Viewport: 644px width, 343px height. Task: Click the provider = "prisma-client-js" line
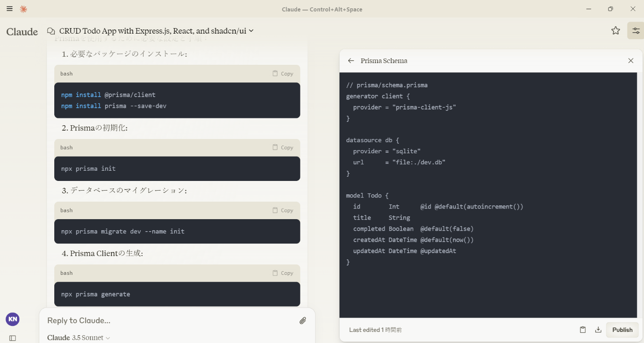coord(404,107)
